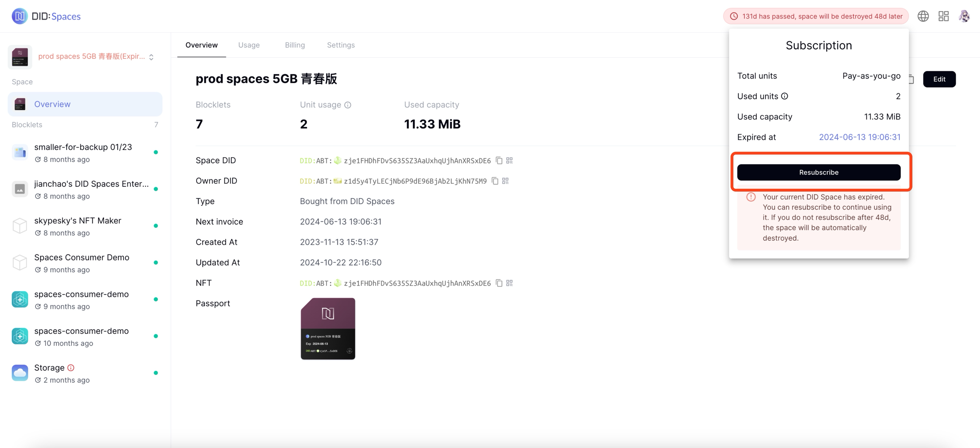Show QR code for Owner DID

click(505, 181)
